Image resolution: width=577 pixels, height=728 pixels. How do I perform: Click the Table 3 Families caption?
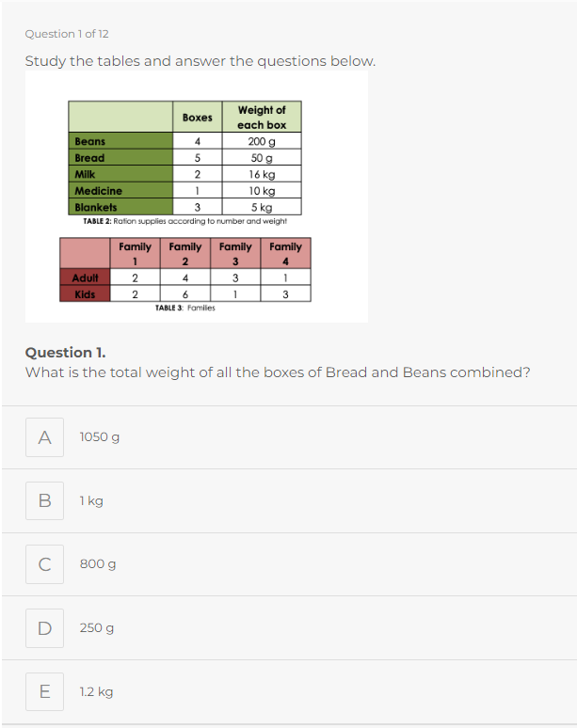point(184,308)
